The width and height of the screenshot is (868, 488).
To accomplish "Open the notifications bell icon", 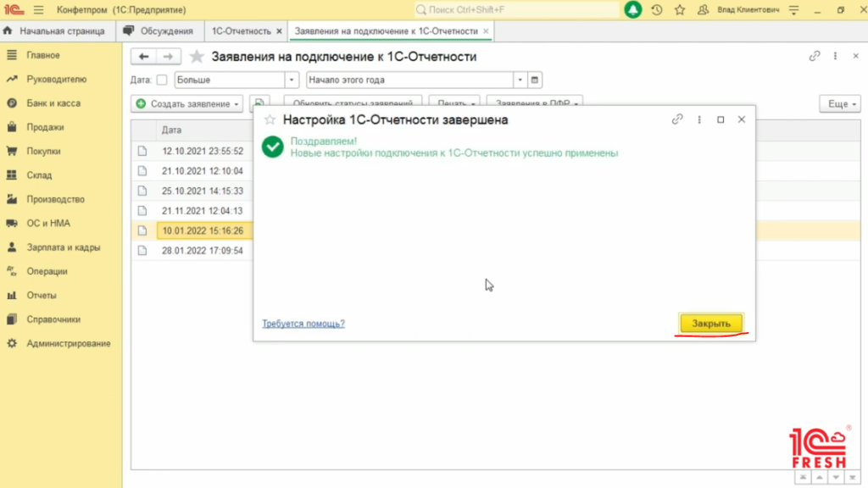I will pyautogui.click(x=632, y=10).
